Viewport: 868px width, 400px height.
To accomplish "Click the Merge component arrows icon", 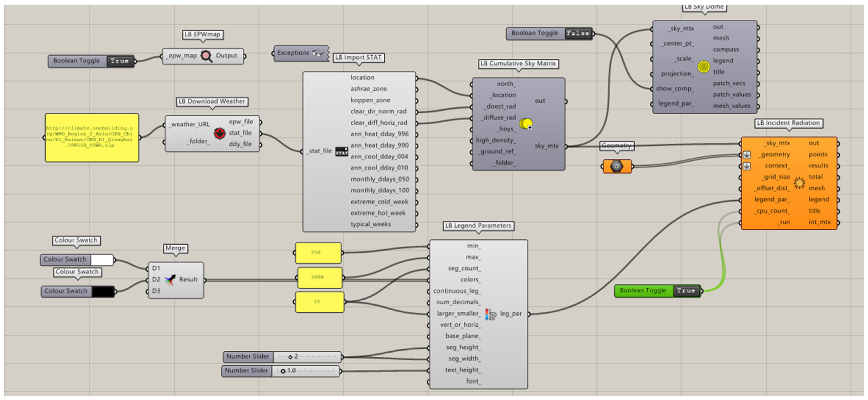I will tap(170, 280).
